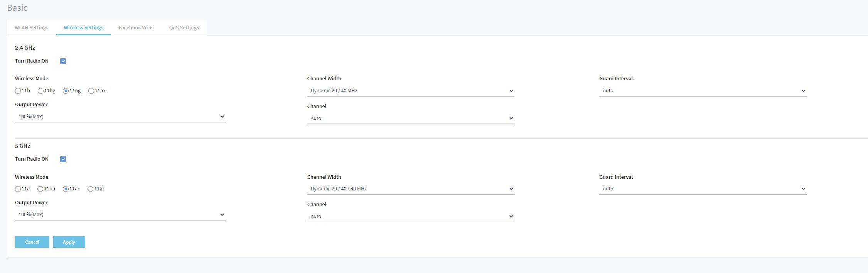The height and width of the screenshot is (273, 868).
Task: Open the 2.4 GHz Guard Interval dropdown
Action: tap(703, 91)
